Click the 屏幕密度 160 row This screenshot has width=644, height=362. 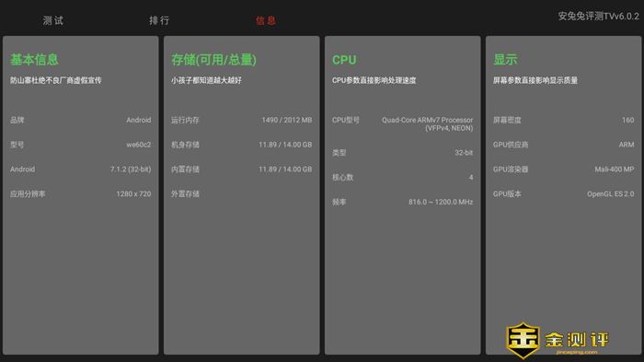click(x=563, y=120)
